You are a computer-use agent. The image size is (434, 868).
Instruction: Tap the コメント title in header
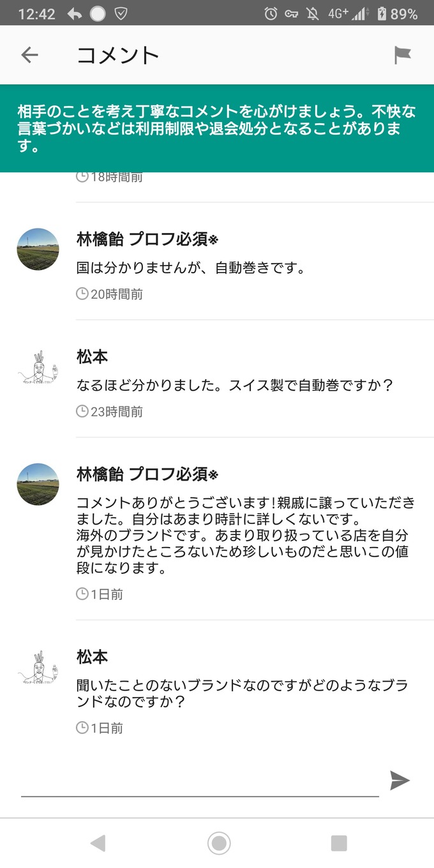(118, 56)
